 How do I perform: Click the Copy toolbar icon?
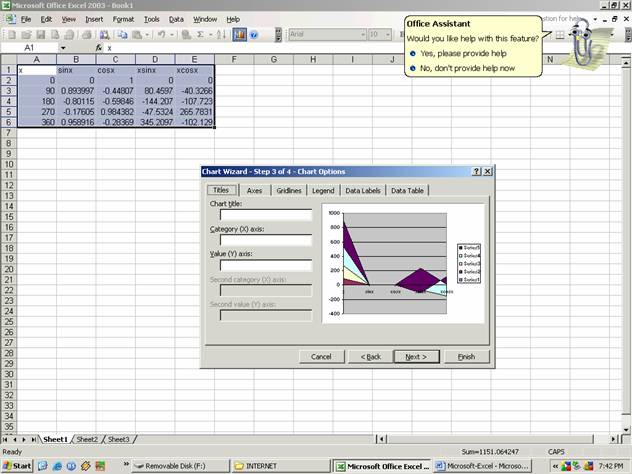(122, 35)
